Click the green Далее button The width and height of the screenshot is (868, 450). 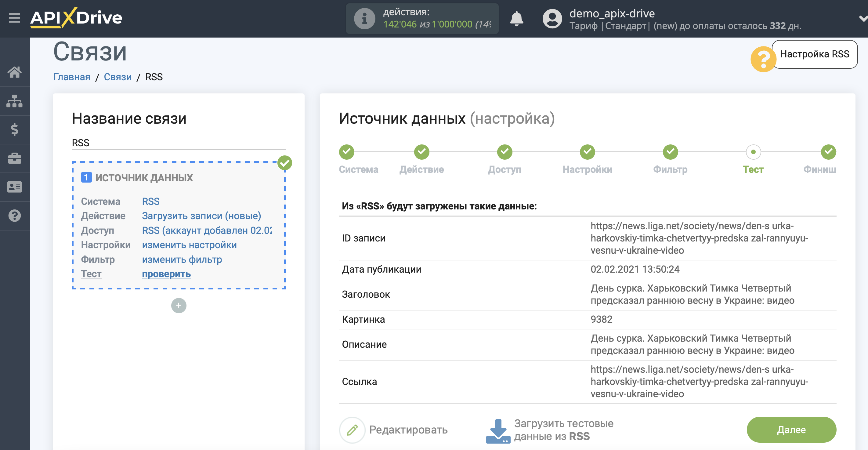[x=791, y=430]
